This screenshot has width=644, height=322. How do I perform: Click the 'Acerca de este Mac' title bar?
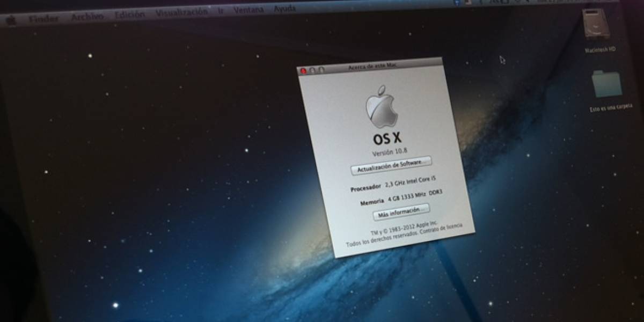pyautogui.click(x=370, y=66)
